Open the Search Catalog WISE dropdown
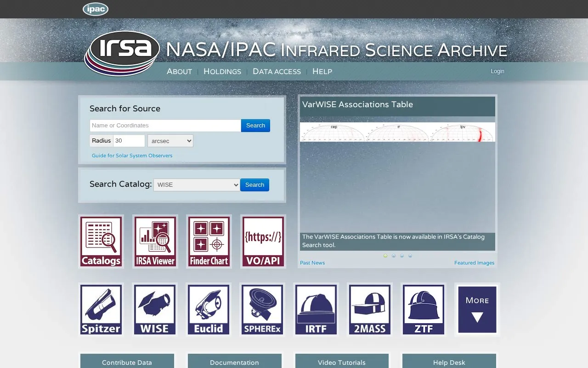 click(197, 185)
